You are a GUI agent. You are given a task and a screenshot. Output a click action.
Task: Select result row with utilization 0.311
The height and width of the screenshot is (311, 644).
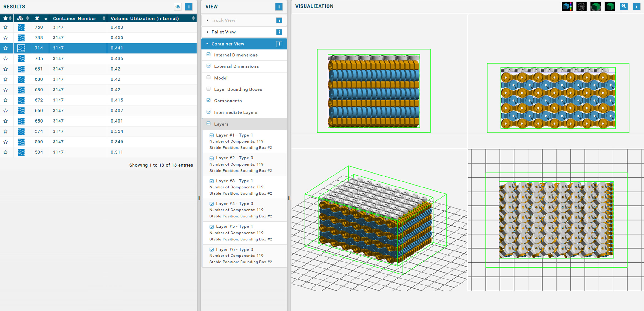click(x=98, y=152)
